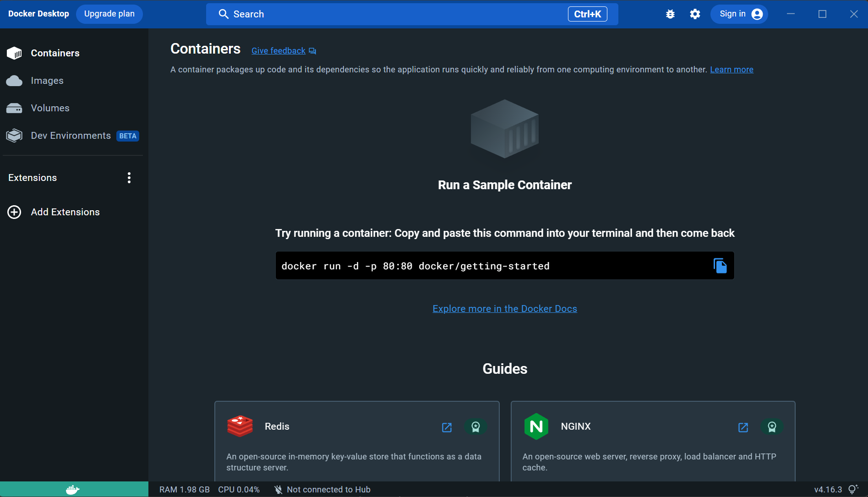
Task: Click the Docker Desktop title text
Action: pyautogui.click(x=38, y=14)
